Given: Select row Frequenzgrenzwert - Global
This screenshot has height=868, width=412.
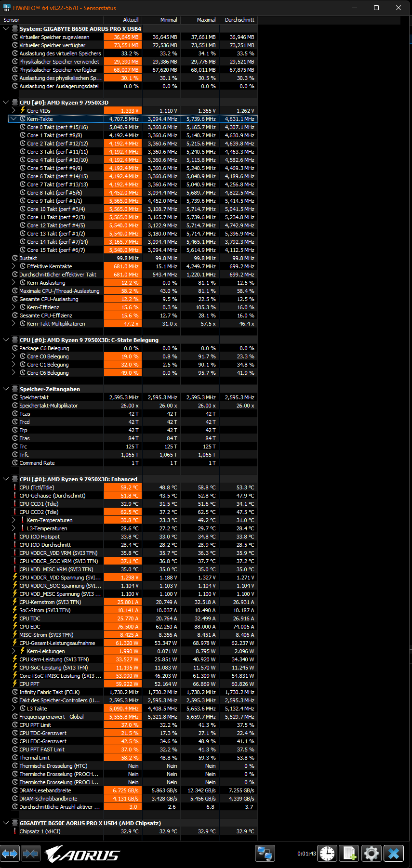Looking at the screenshot, I should coord(129,716).
